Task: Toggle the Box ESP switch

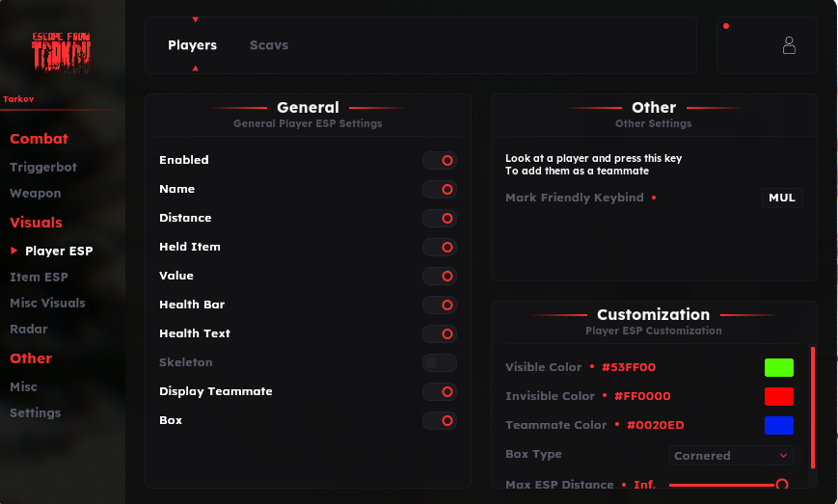Action: pos(440,421)
